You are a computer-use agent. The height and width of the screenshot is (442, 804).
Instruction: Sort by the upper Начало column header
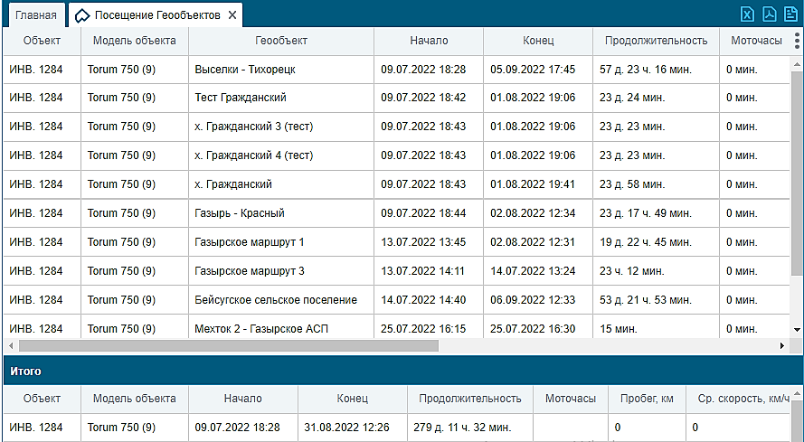pyautogui.click(x=428, y=41)
